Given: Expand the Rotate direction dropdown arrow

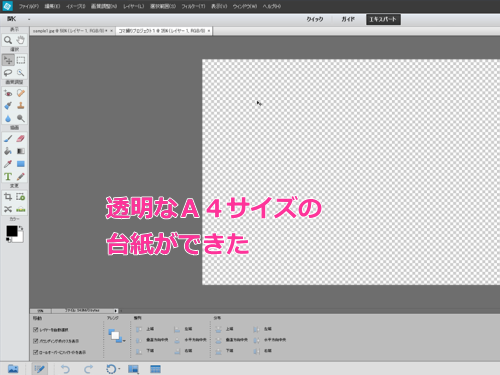Looking at the screenshot, I should pyautogui.click(x=119, y=369).
